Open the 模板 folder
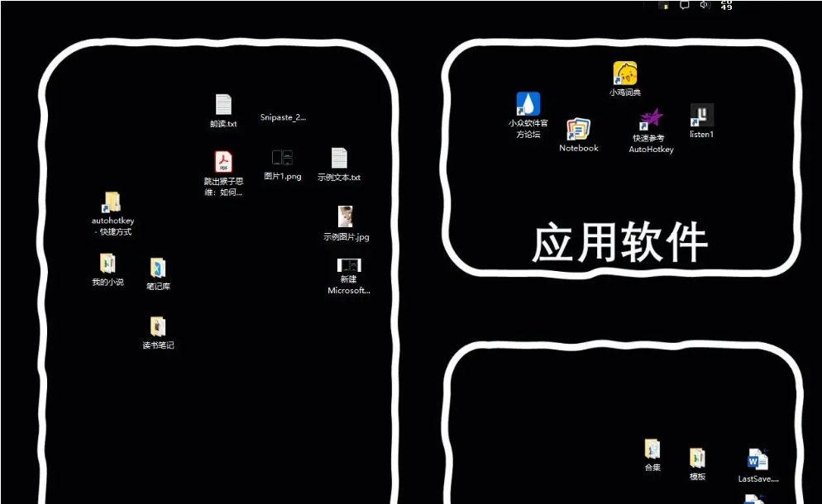This screenshot has width=822, height=504. (696, 457)
